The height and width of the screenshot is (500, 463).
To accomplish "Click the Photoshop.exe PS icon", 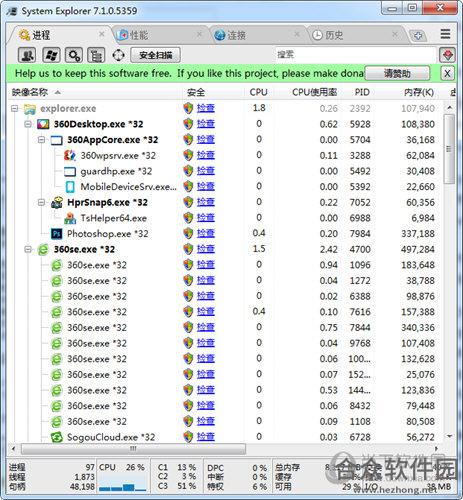I will pos(56,234).
